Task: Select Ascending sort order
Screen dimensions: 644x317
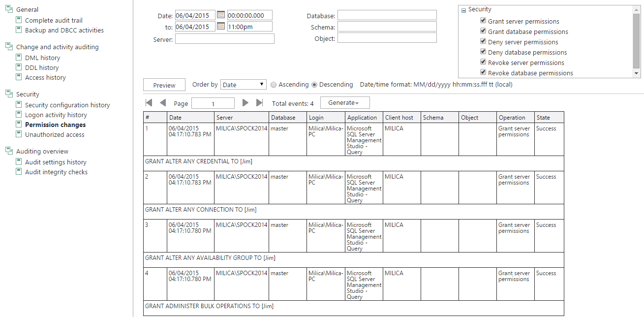Action: (x=274, y=85)
